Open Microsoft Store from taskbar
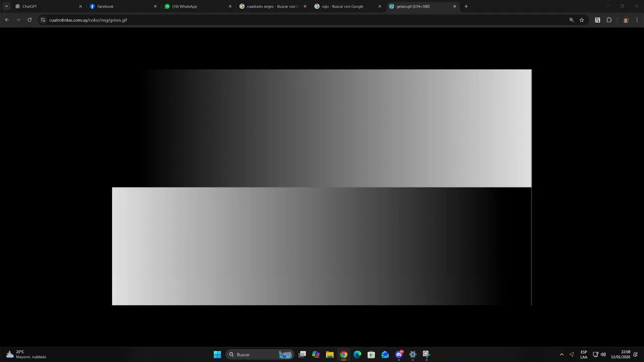644x362 pixels. click(371, 354)
